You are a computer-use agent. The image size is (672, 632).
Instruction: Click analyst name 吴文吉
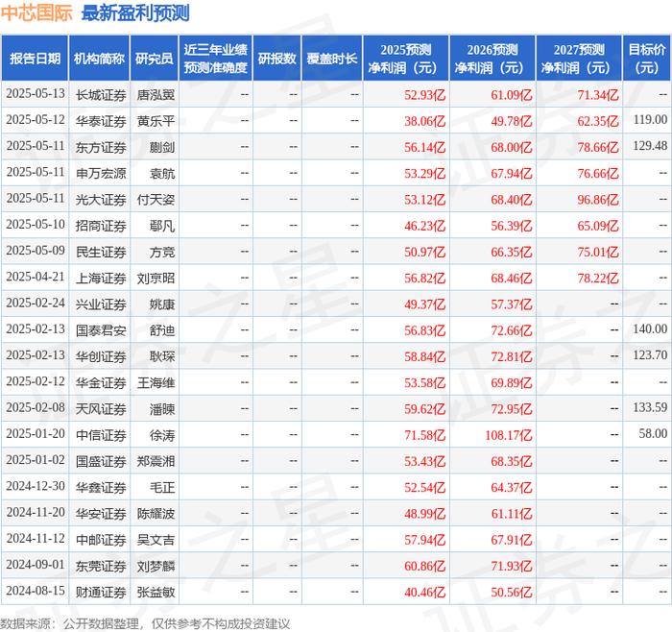click(156, 540)
